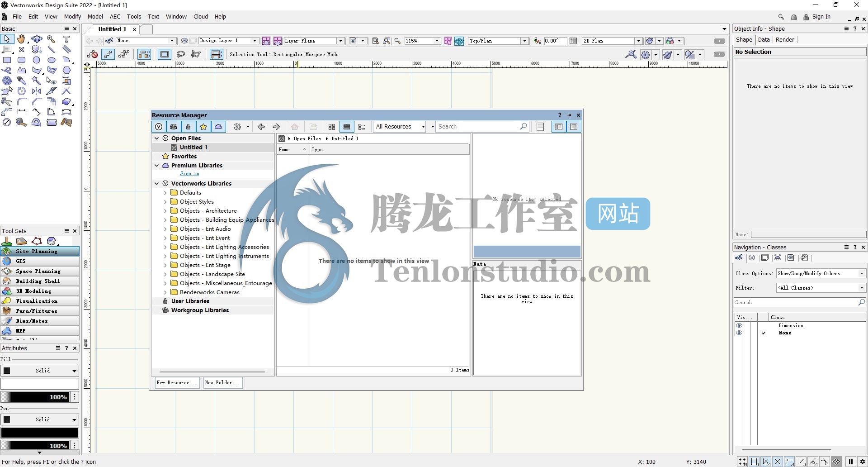
Task: Toggle the Resource Manager file browser pane button
Action: pyautogui.click(x=559, y=127)
